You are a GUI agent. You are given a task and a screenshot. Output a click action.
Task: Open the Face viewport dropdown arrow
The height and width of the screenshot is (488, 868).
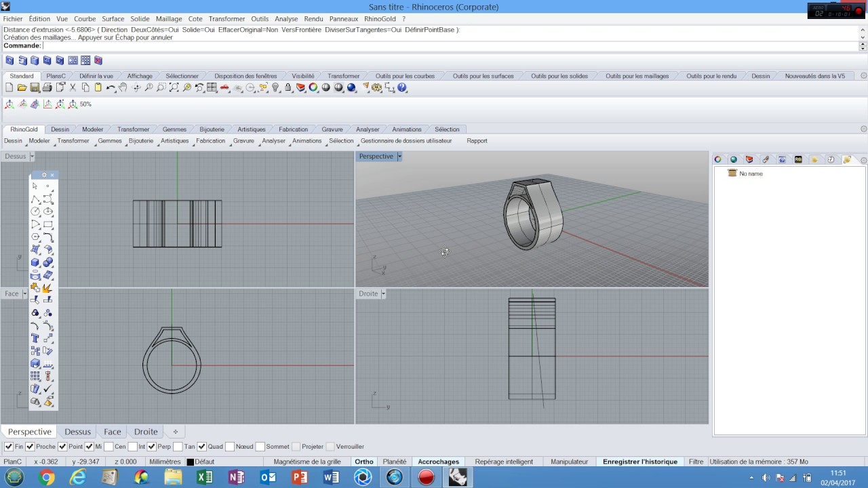coord(25,294)
